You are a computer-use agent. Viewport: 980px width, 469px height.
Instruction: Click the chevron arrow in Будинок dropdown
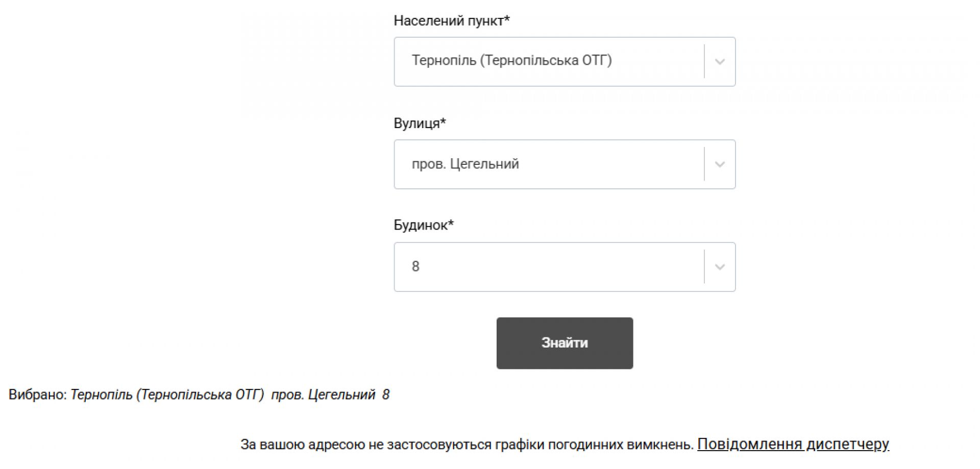[x=720, y=267]
